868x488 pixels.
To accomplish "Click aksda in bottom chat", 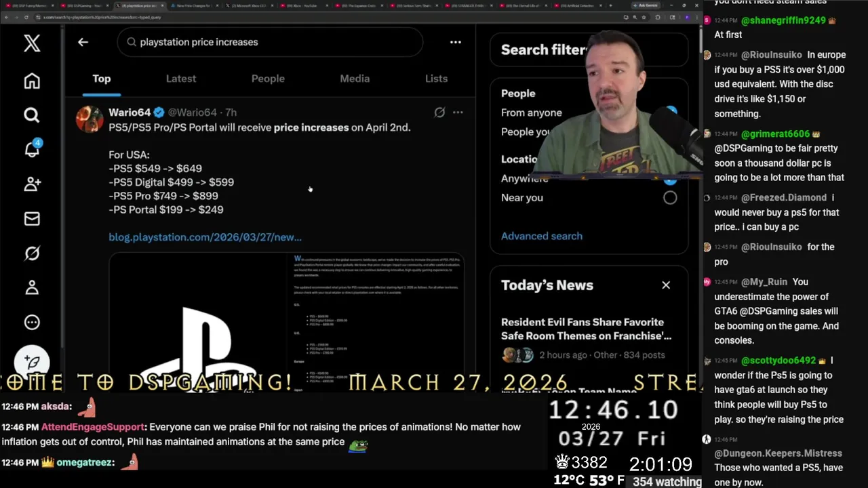I will click(56, 407).
